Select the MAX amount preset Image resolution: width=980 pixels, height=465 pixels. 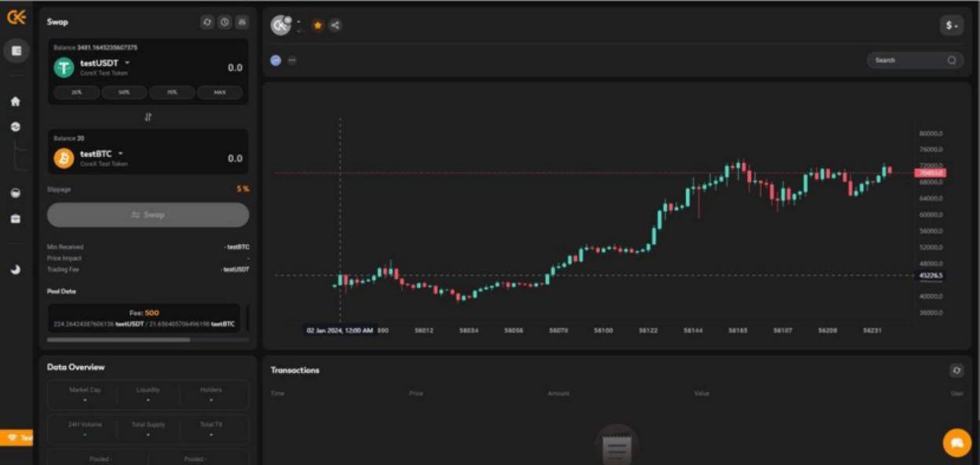point(220,93)
